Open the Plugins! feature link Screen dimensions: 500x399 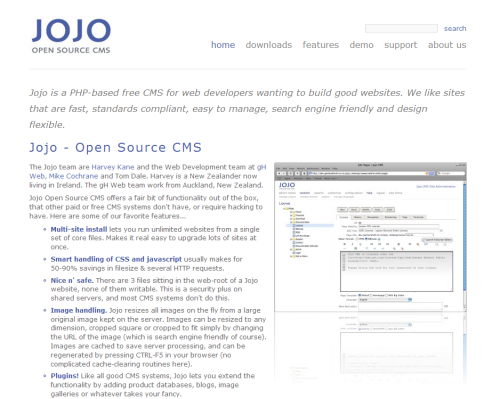click(65, 376)
